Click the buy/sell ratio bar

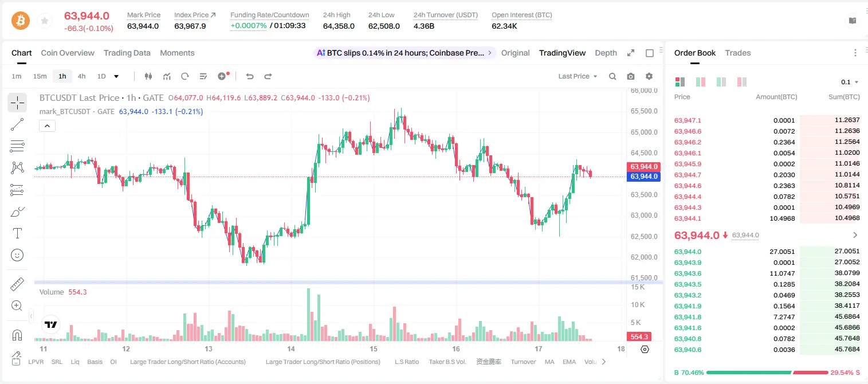click(x=768, y=373)
